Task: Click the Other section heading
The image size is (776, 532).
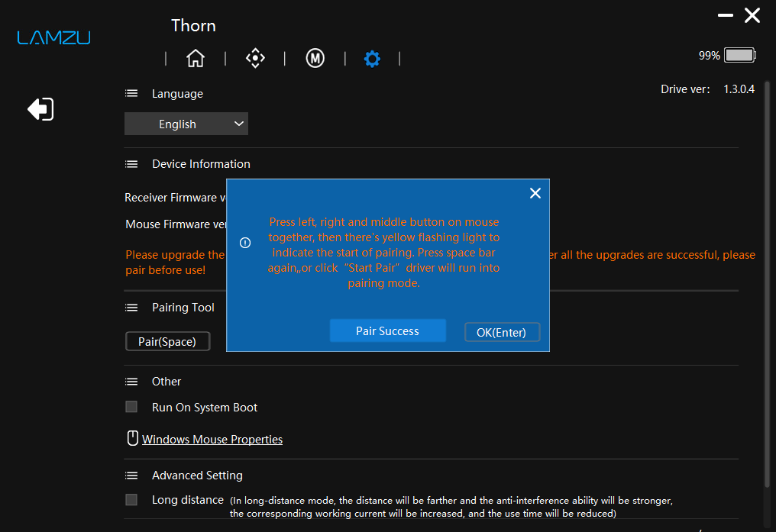Action: 167,381
